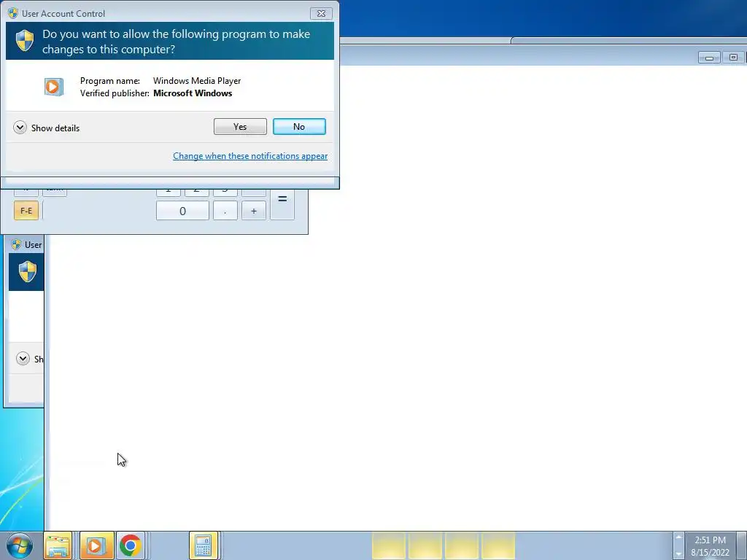Click Yes in the User Account Control dialog
The image size is (747, 560).
[x=240, y=127]
